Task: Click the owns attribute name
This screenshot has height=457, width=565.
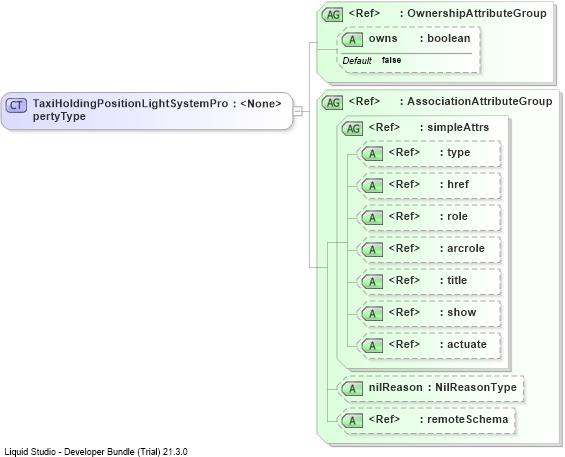Action: click(383, 38)
